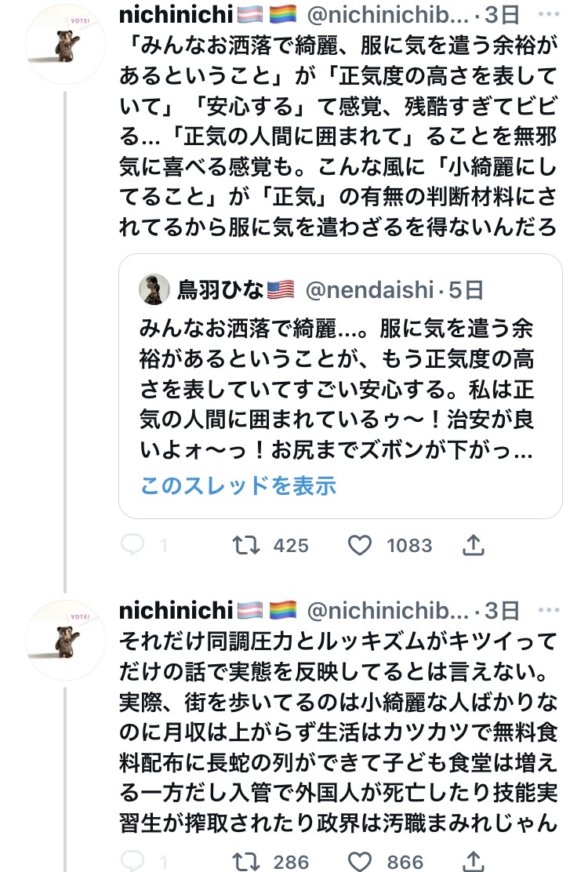The height and width of the screenshot is (872, 588).
Task: Open nichinichi avatar on second tweet
Action: (65, 641)
